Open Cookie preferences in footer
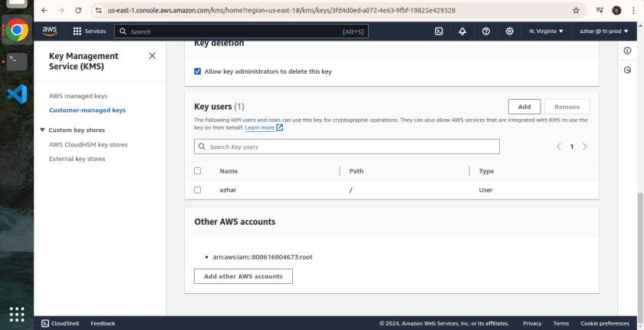Viewport: 644px width, 330px height. tap(605, 323)
